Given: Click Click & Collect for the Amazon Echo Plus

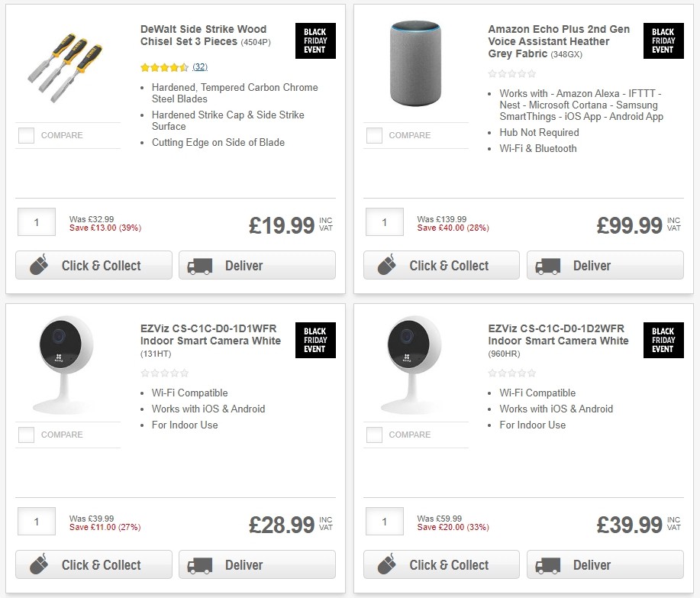Looking at the screenshot, I should [x=441, y=265].
